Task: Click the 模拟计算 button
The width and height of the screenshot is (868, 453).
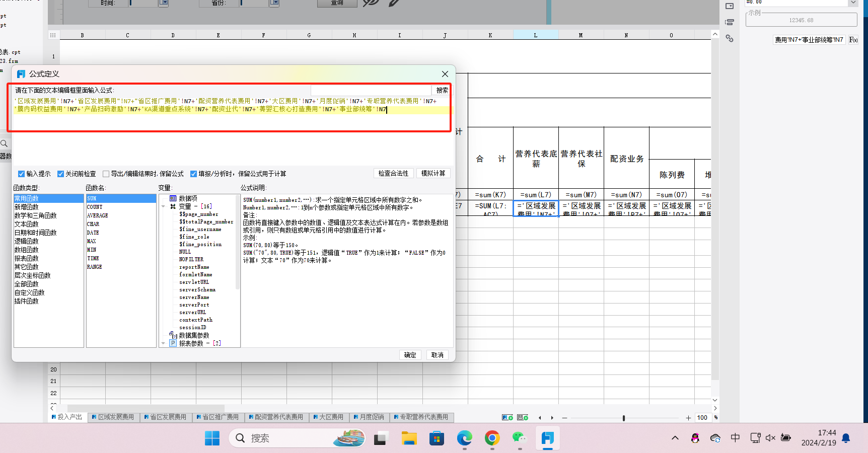Action: coord(433,173)
